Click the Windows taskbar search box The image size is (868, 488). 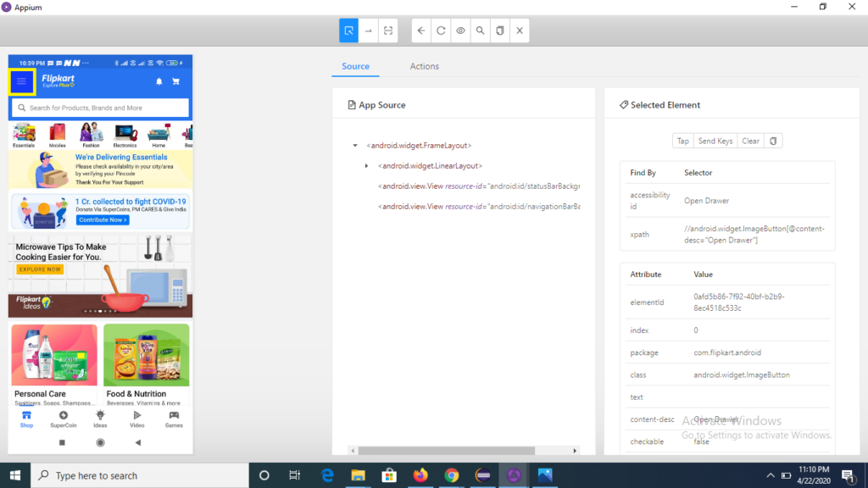140,475
